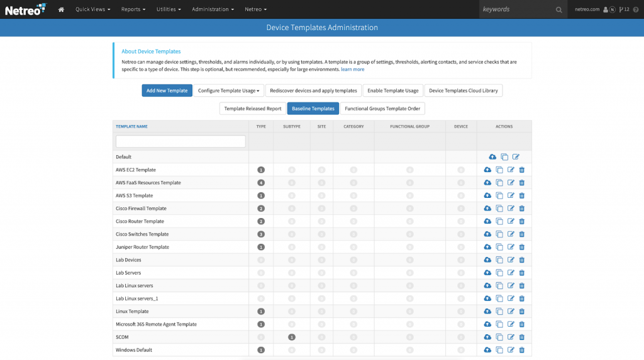This screenshot has width=644, height=360.
Task: Delete the Cisco Firewall Template
Action: pyautogui.click(x=521, y=209)
